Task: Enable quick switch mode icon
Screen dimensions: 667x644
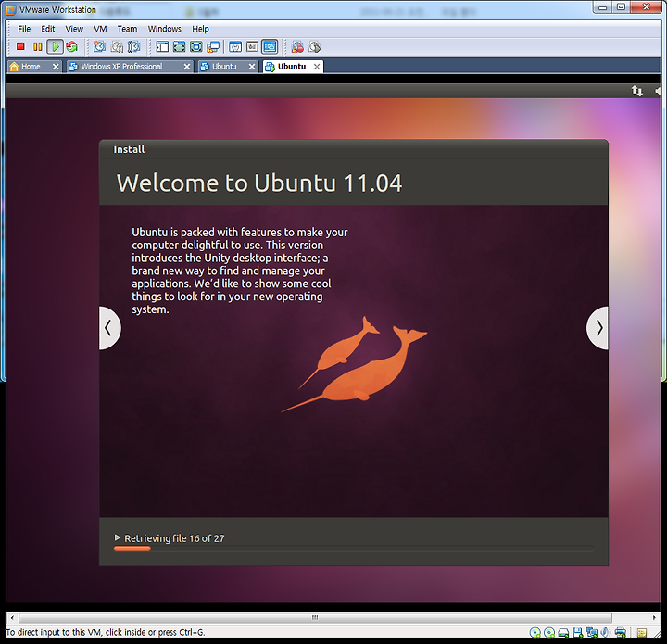Action: tap(179, 46)
